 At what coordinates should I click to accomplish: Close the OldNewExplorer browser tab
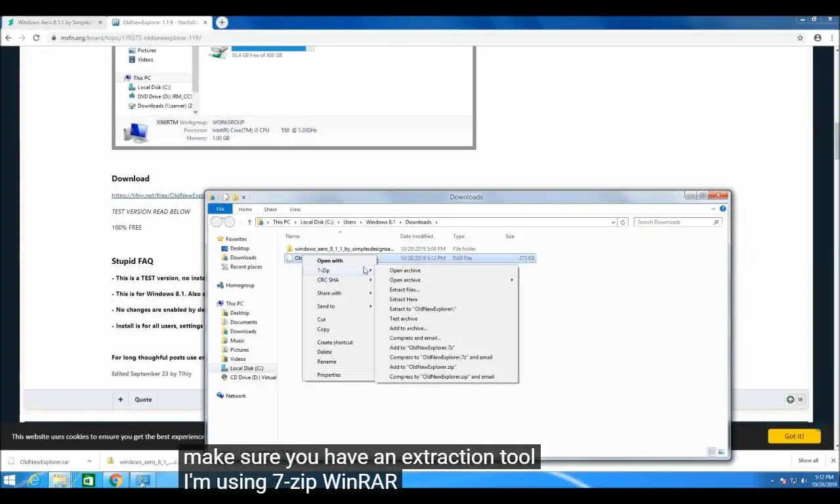click(205, 22)
